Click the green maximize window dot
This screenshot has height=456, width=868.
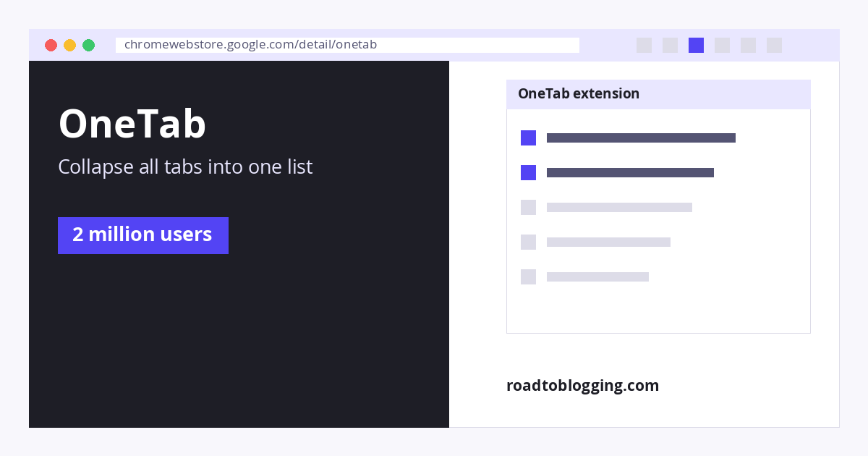click(88, 45)
